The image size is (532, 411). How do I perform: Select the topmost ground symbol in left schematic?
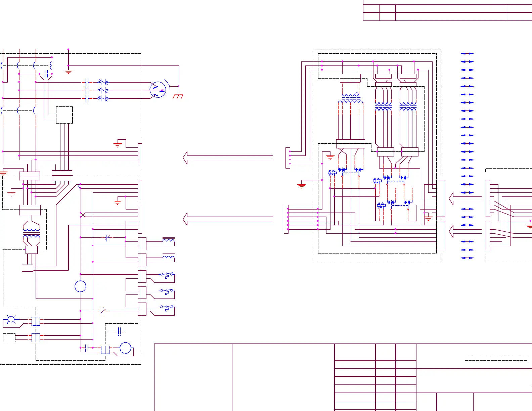point(68,72)
